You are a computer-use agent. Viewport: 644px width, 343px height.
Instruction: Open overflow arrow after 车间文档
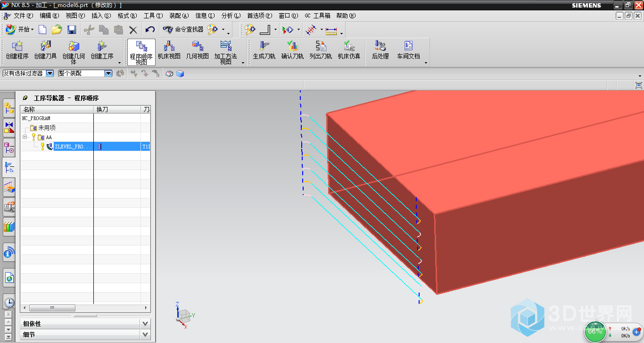[x=426, y=63]
